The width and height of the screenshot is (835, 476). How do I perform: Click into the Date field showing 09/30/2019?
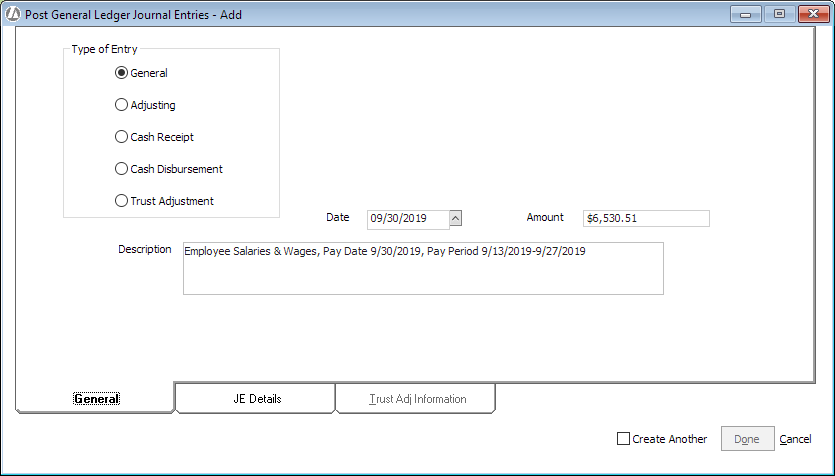(x=408, y=219)
